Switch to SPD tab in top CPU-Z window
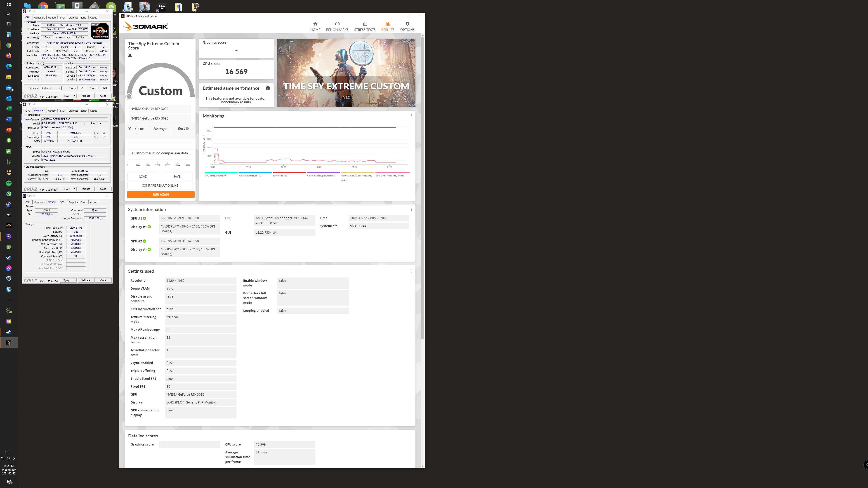The height and width of the screenshot is (488, 868). (x=62, y=18)
